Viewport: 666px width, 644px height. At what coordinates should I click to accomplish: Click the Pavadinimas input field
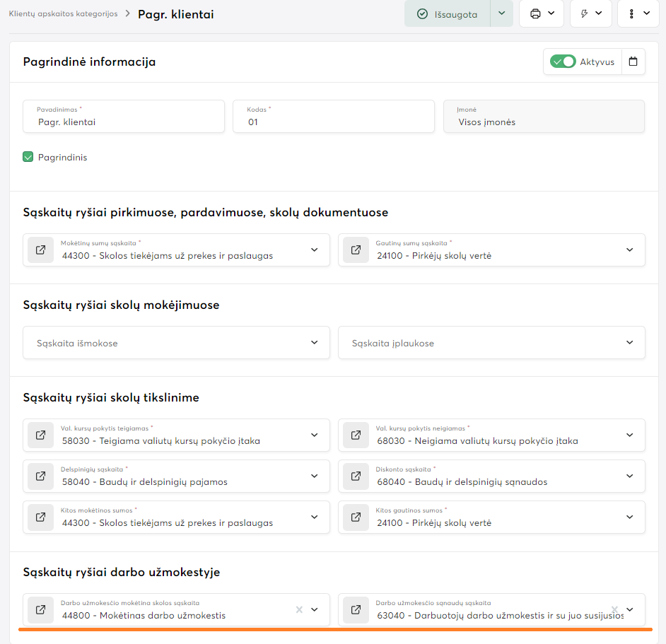124,122
